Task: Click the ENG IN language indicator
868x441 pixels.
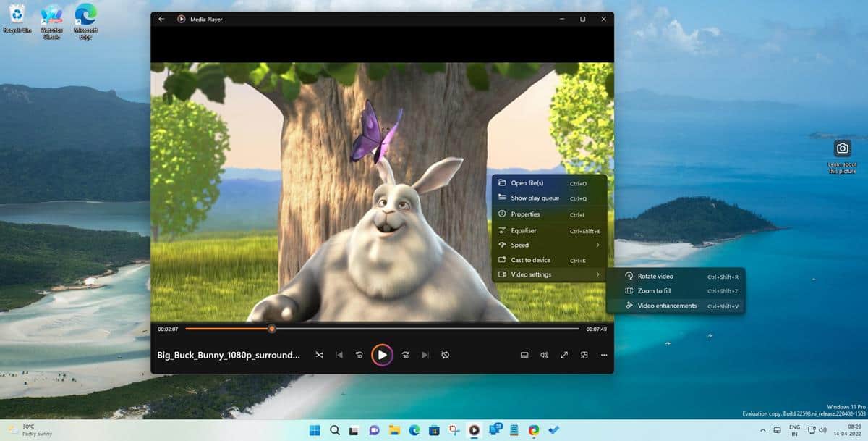Action: 794,430
